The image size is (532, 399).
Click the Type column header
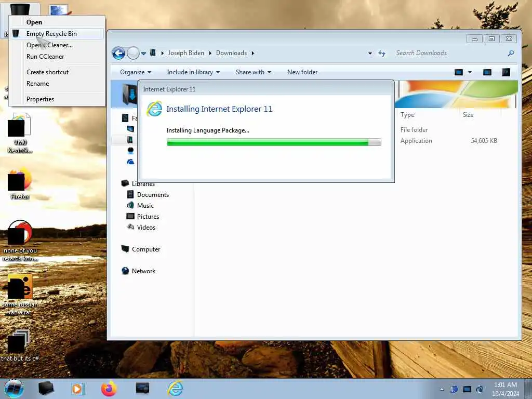(407, 115)
